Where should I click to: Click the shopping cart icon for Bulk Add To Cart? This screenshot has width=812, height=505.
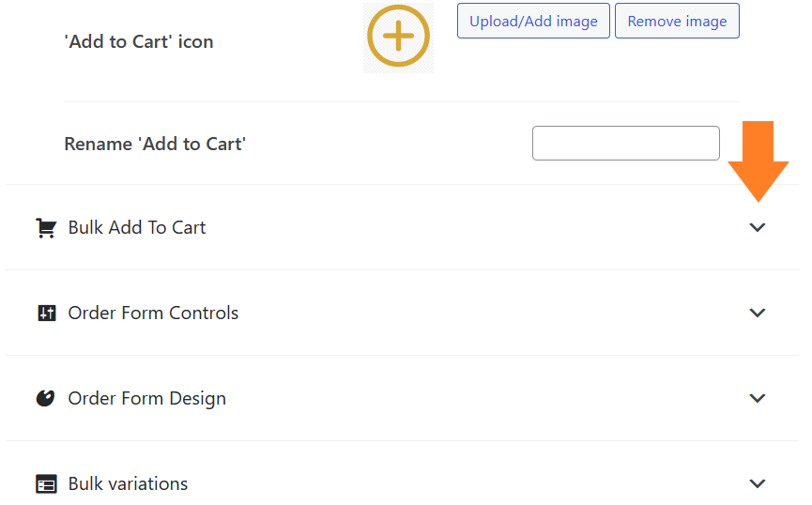(x=46, y=228)
